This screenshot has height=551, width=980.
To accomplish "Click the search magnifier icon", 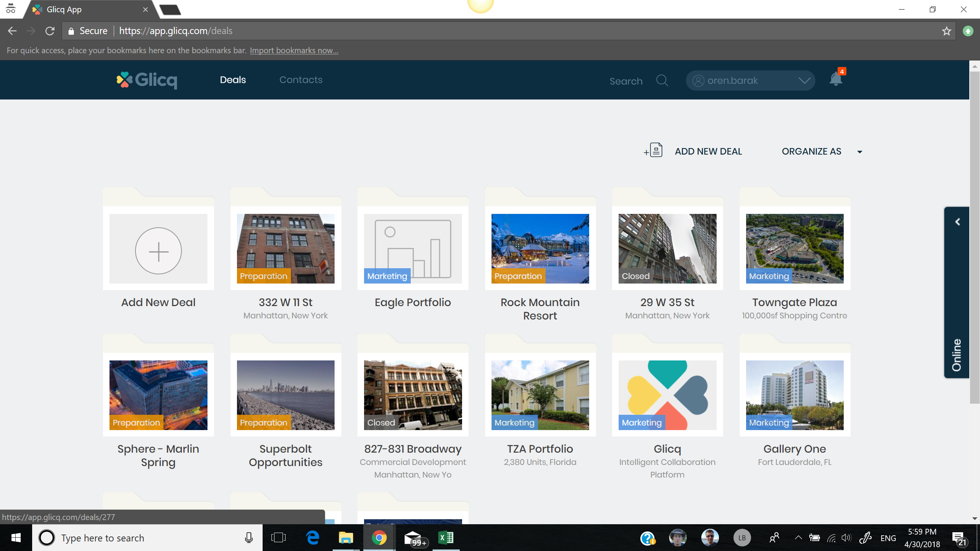I will pos(662,81).
